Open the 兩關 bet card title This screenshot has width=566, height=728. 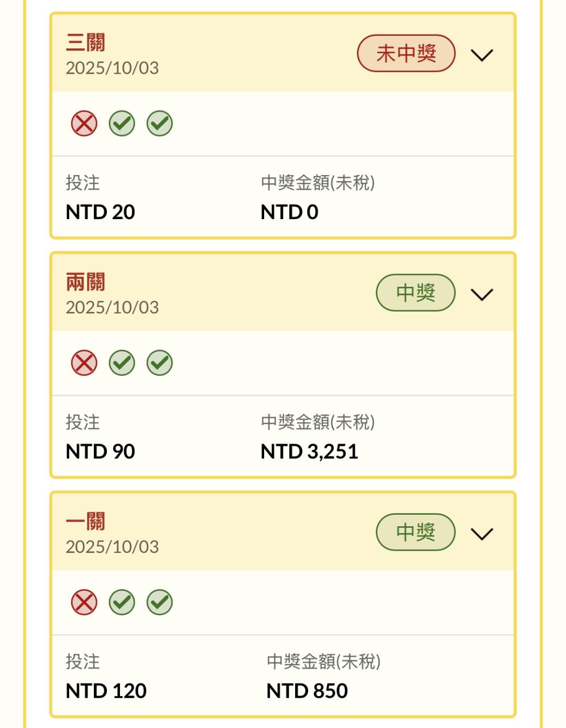85,282
